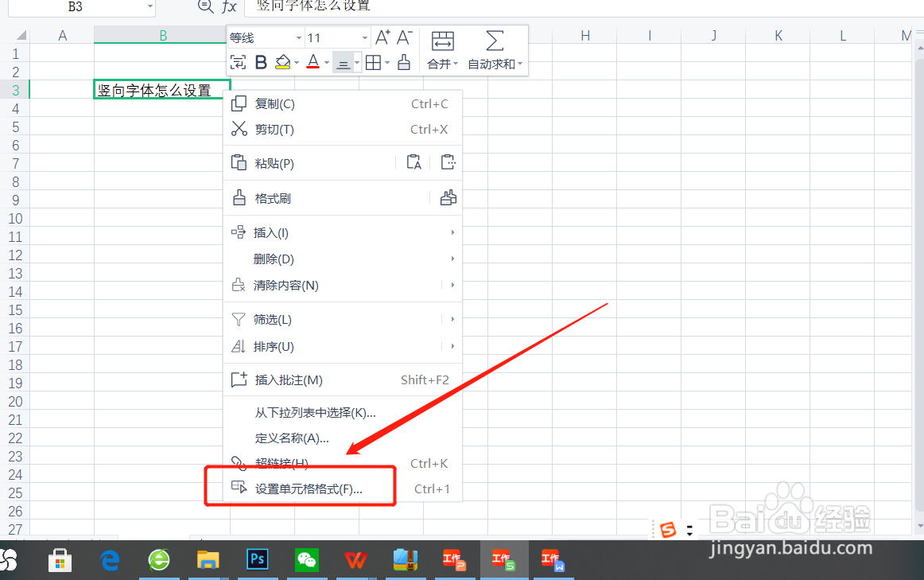Screen dimensions: 924x580
Task: Expand borders dropdown arrow
Action: (387, 63)
